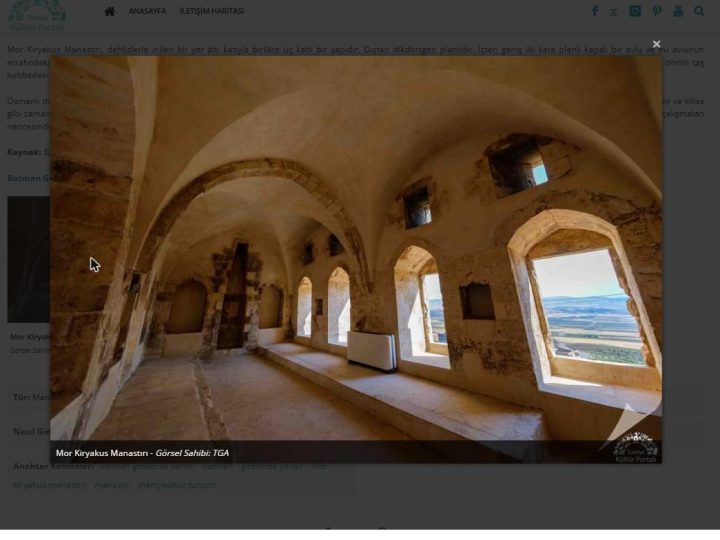Open the YouTube icon
720x540 pixels.
pos(678,11)
